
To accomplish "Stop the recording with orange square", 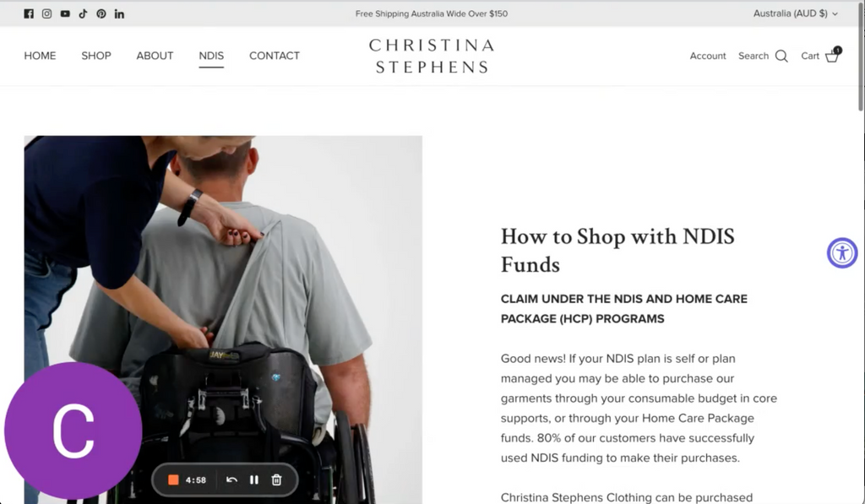I will coord(173,480).
